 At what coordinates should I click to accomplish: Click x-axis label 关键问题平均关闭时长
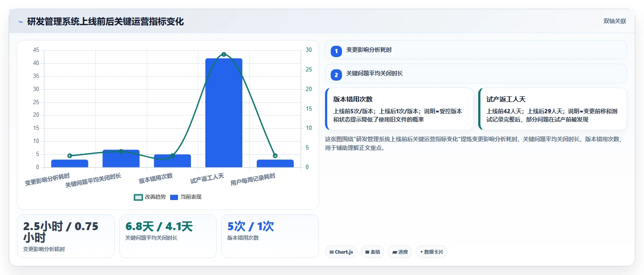tap(93, 180)
